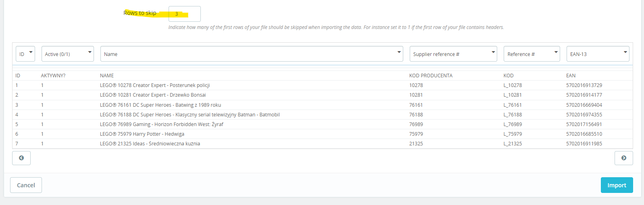Click EAN value 5702016685510
Screen dimensions: 644x205
[584, 134]
